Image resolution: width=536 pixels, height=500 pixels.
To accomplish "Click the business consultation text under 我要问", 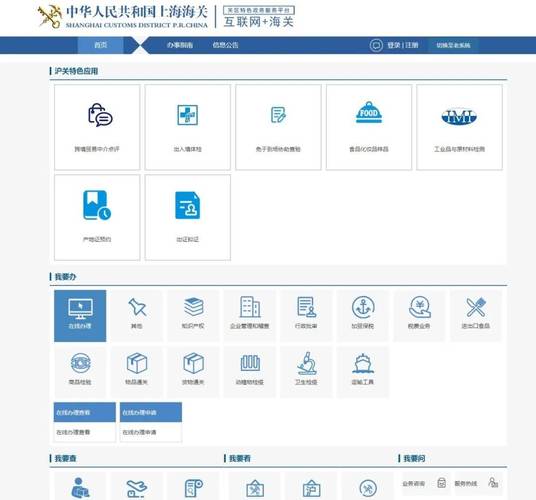I will click(414, 484).
